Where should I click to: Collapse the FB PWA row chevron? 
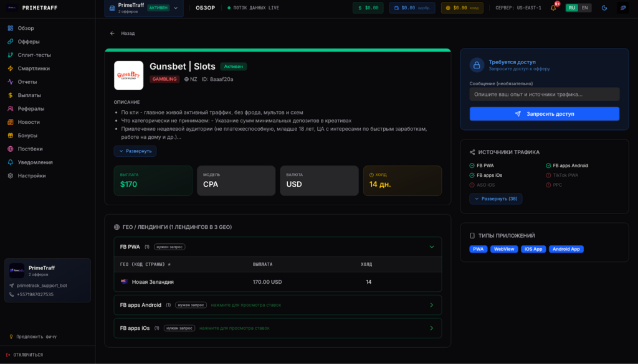[432, 247]
